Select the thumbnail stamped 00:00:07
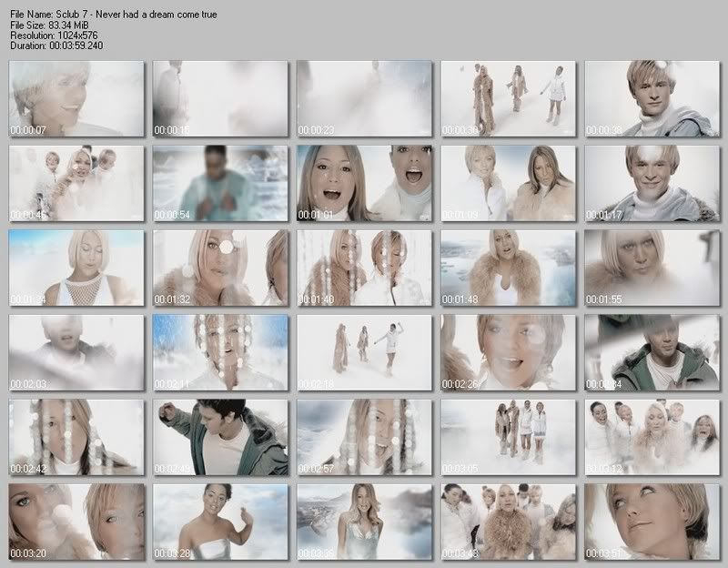Viewport: 728px width, 568px height. (x=76, y=98)
